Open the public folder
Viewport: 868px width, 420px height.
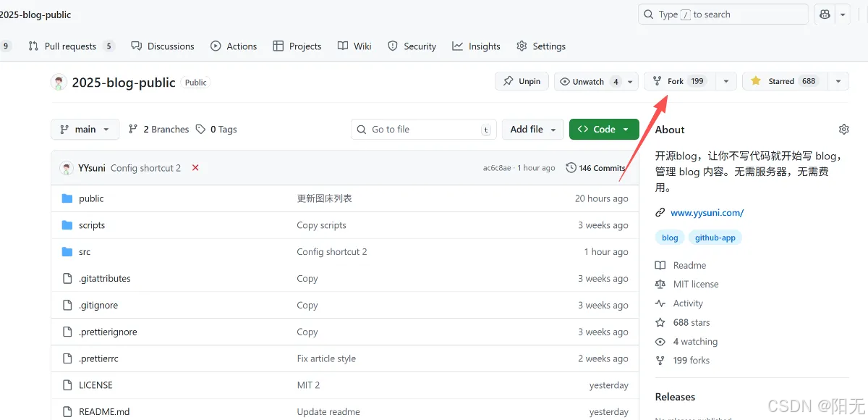click(x=91, y=198)
